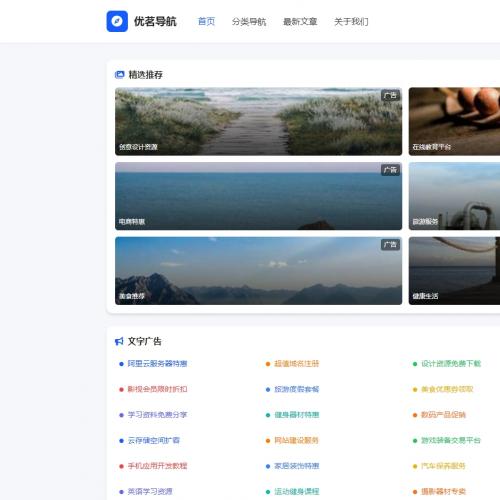Open the 分类导航 menu item

pos(249,22)
